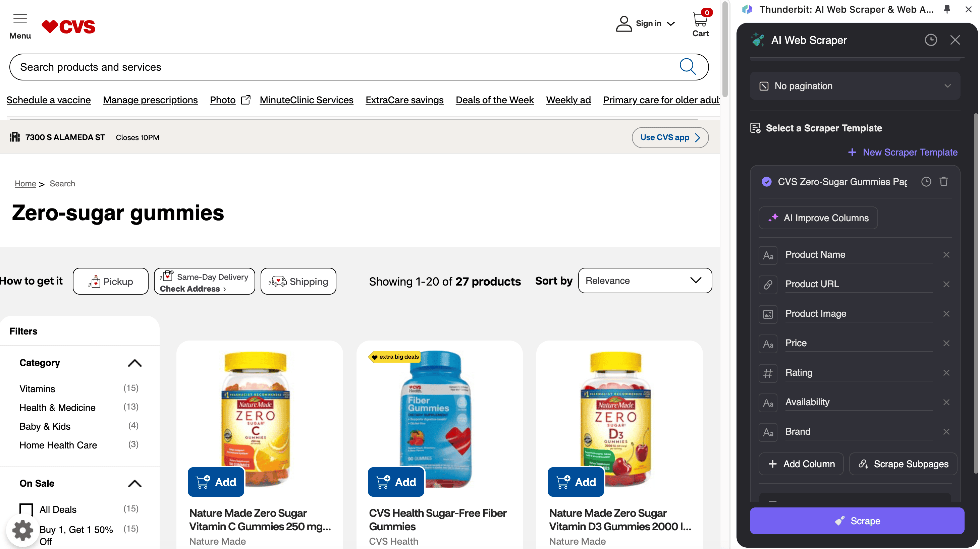
Task: Open the Deals of the Week link
Action: (495, 100)
